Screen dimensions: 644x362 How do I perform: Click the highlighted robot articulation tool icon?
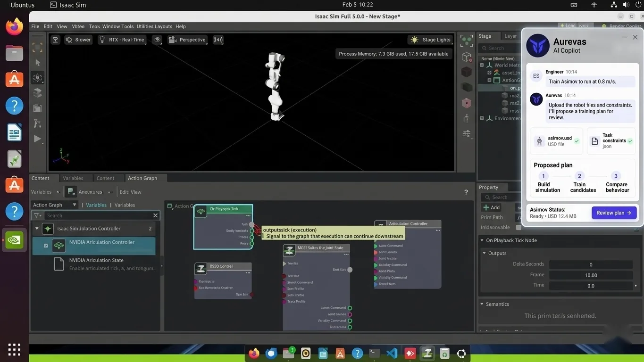(x=38, y=78)
